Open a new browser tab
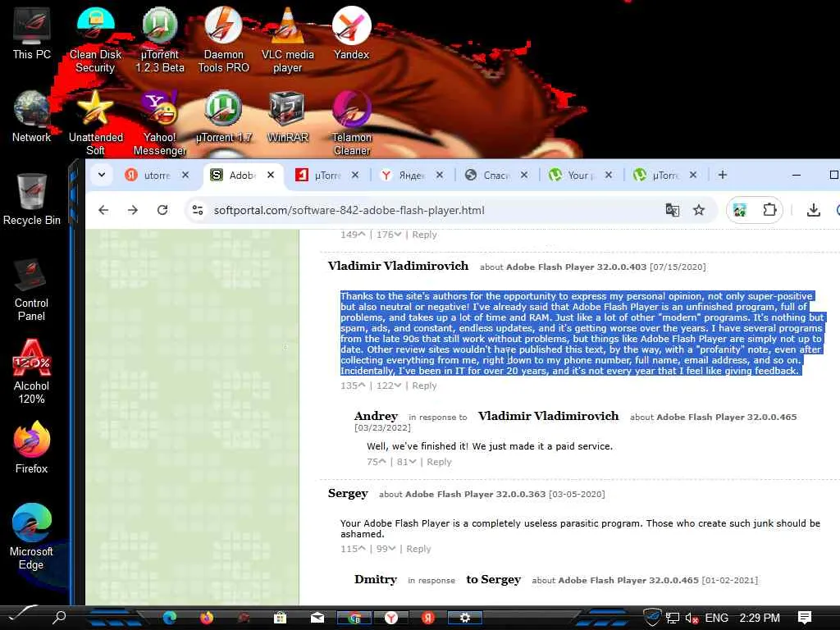Screen dimensions: 840x630 [723, 175]
